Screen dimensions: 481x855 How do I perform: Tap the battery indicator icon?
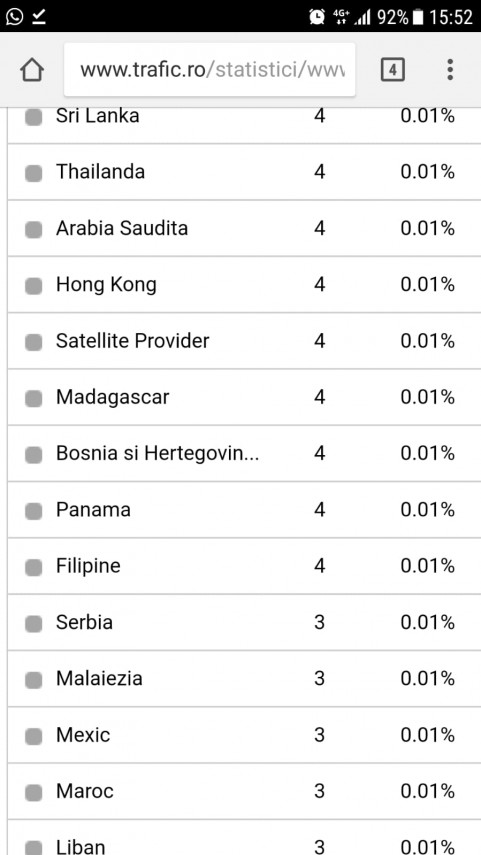pyautogui.click(x=418, y=17)
